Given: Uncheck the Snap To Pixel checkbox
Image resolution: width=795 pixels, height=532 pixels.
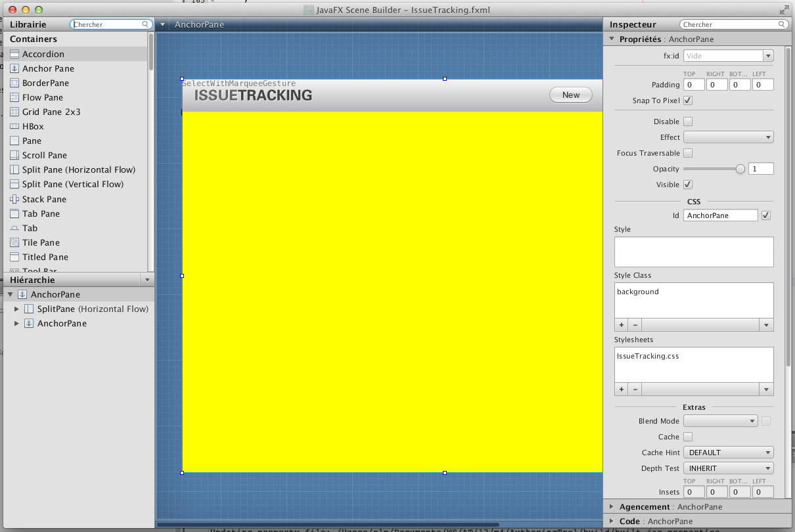Looking at the screenshot, I should tap(688, 100).
